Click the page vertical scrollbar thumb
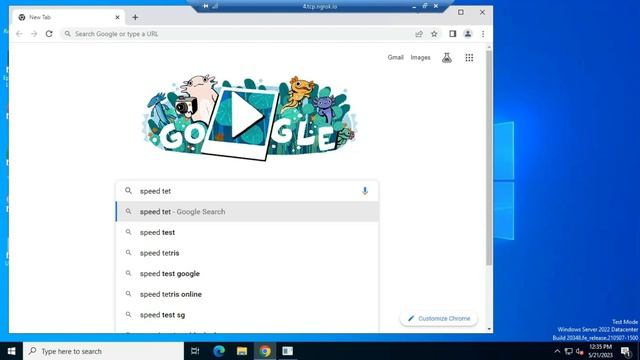This screenshot has height=360, width=640. pos(489,158)
